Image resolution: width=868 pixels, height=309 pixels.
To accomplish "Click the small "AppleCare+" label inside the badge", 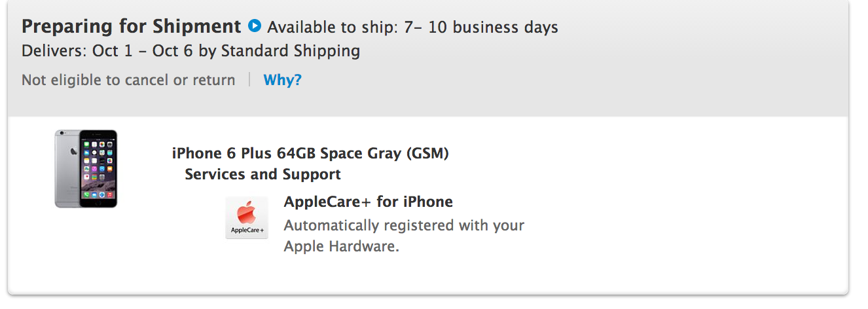I will pyautogui.click(x=247, y=230).
